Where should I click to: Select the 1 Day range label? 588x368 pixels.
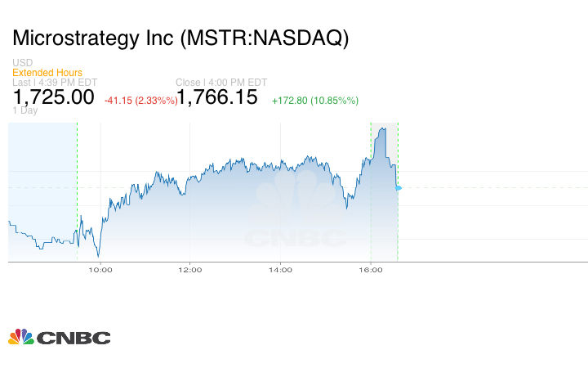(25, 110)
